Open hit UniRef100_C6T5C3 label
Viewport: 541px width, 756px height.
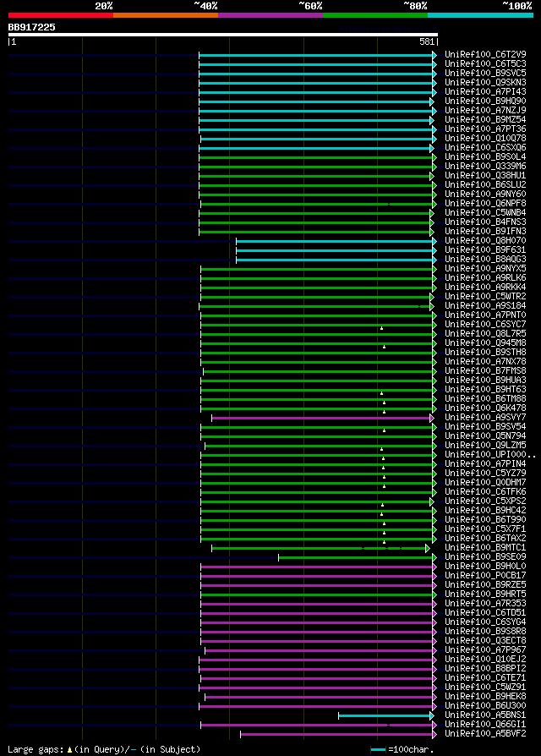click(485, 63)
